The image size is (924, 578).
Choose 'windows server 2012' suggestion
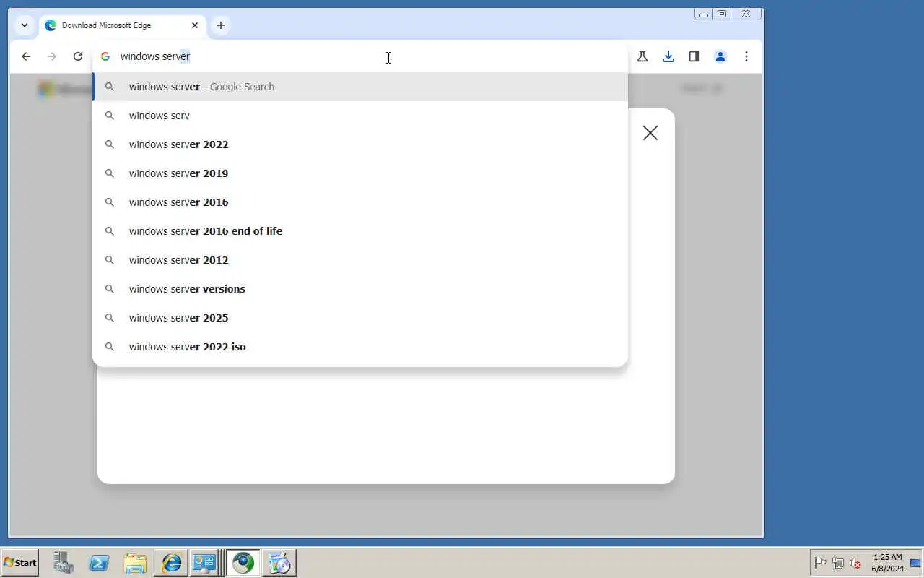click(360, 260)
